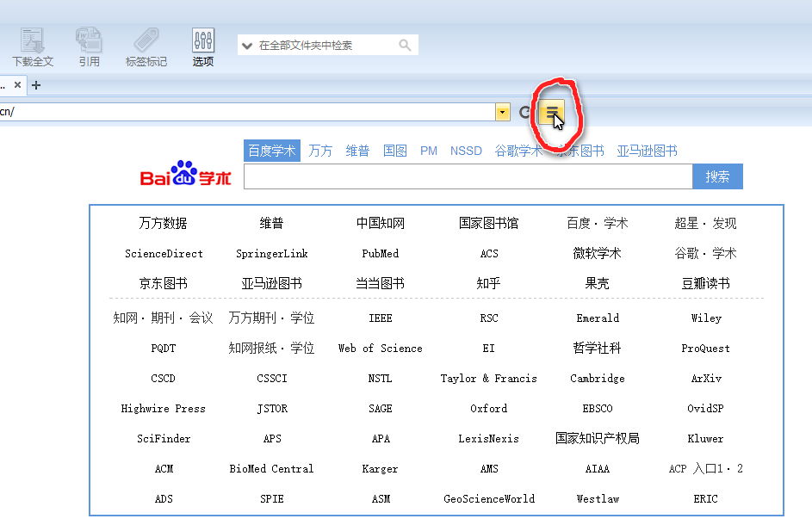Image resolution: width=812 pixels, height=525 pixels.
Task: Open a new tab with plus button
Action: [x=36, y=85]
